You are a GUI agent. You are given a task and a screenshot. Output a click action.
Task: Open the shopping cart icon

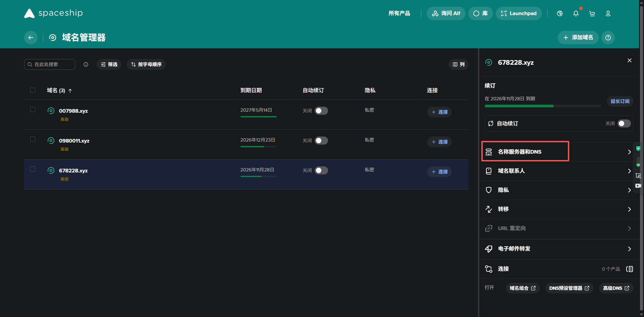tap(592, 13)
